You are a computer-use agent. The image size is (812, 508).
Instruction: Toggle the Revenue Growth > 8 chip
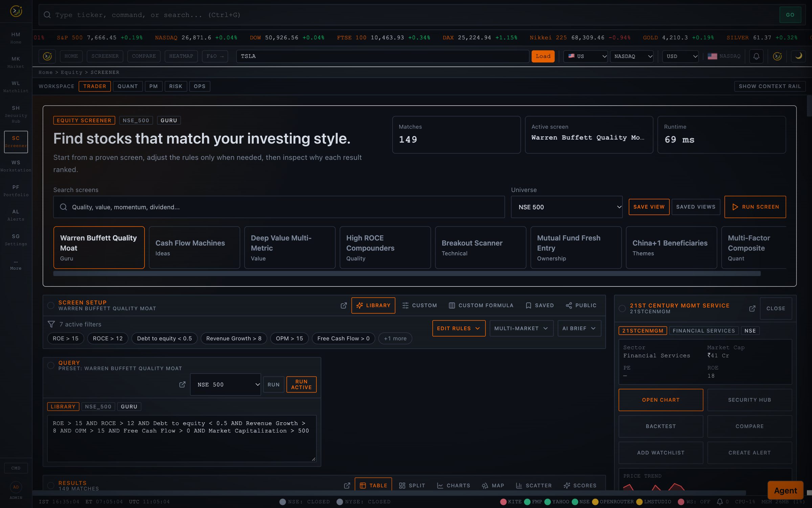(x=234, y=338)
